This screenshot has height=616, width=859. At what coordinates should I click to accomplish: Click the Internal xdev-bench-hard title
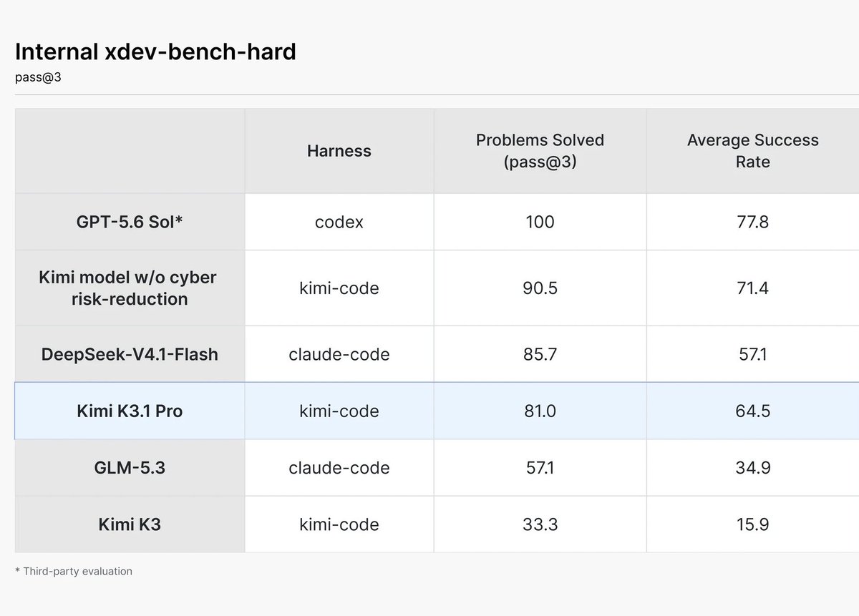[x=155, y=52]
